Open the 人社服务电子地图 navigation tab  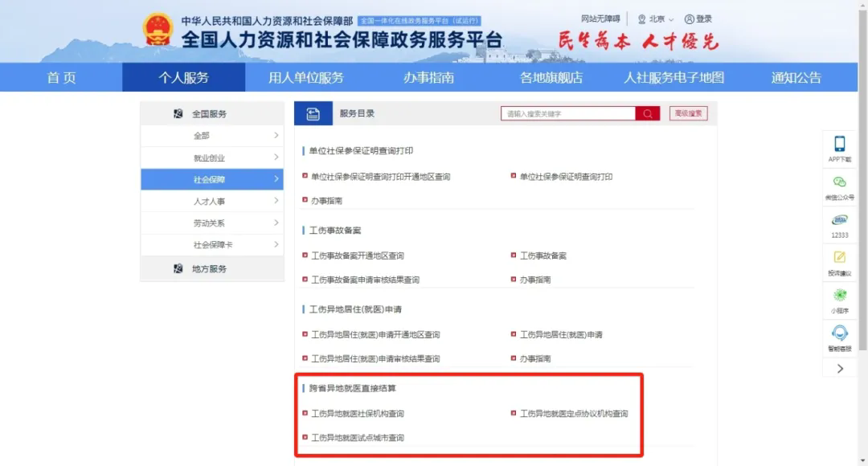point(674,77)
